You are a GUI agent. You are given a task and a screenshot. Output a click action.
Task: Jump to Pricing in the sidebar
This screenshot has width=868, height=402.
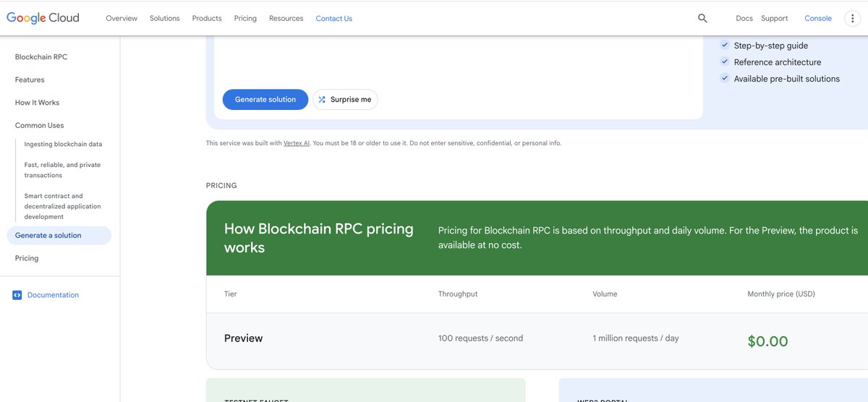[27, 258]
